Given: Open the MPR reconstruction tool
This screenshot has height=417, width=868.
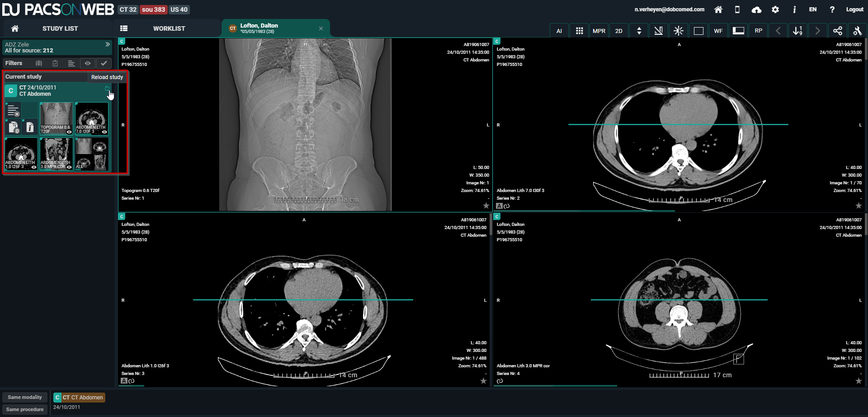Looking at the screenshot, I should click(x=599, y=31).
